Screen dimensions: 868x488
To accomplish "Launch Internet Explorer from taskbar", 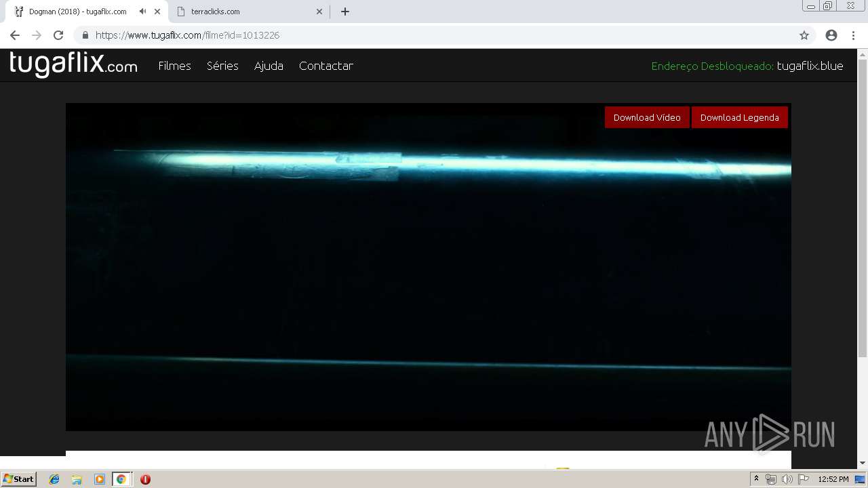I will (54, 479).
